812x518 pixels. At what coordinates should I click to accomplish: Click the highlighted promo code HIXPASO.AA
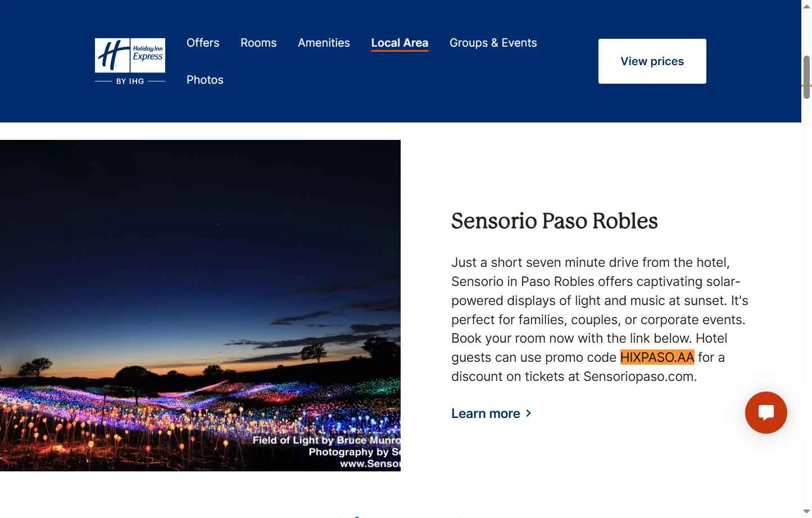coord(657,357)
